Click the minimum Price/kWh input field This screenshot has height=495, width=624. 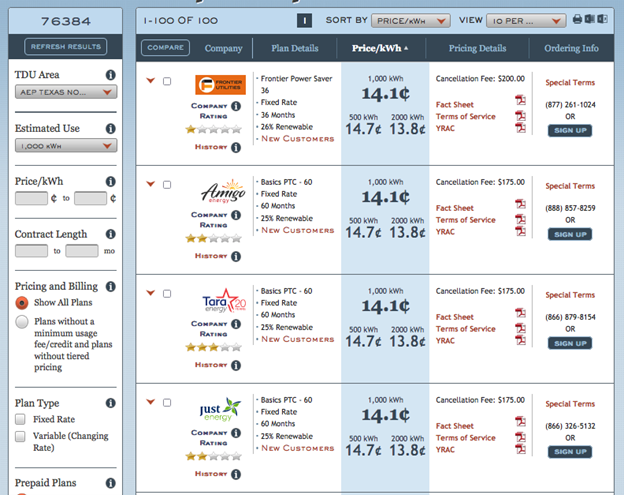[x=31, y=198]
